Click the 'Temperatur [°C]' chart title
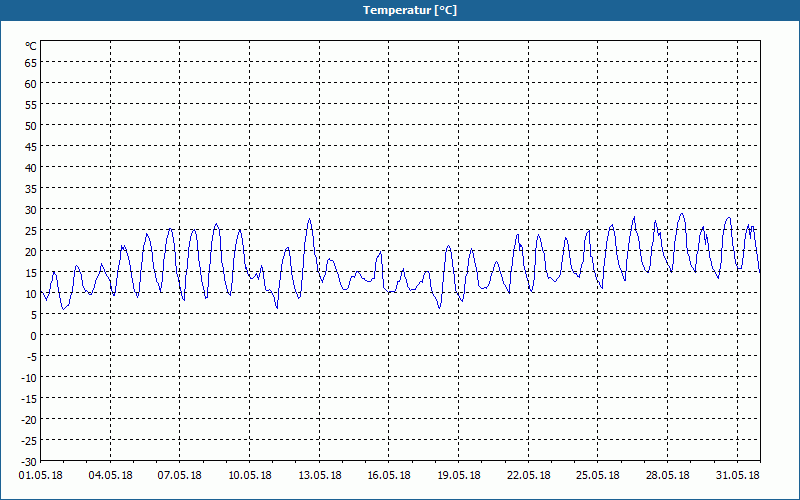The height and width of the screenshot is (500, 800). [x=410, y=10]
